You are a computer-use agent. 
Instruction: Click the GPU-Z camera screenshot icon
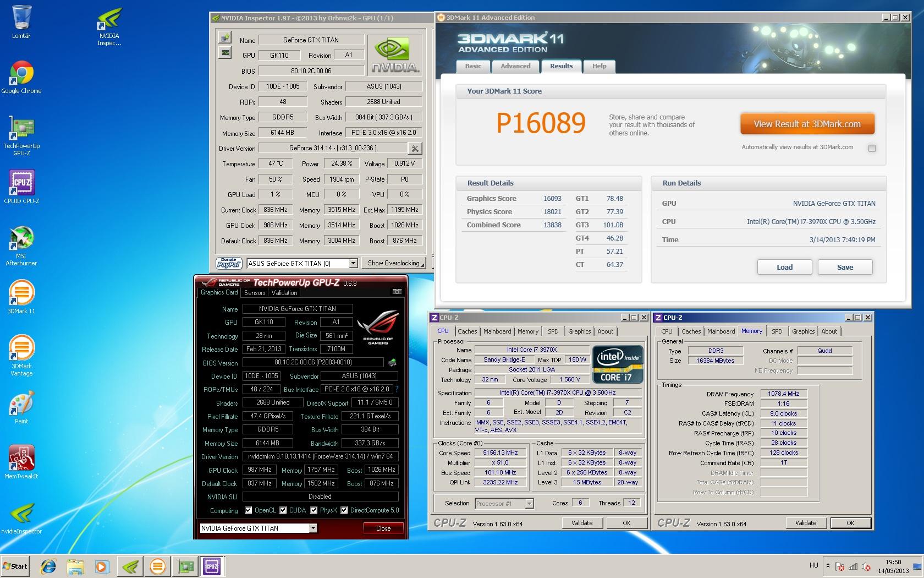click(397, 292)
